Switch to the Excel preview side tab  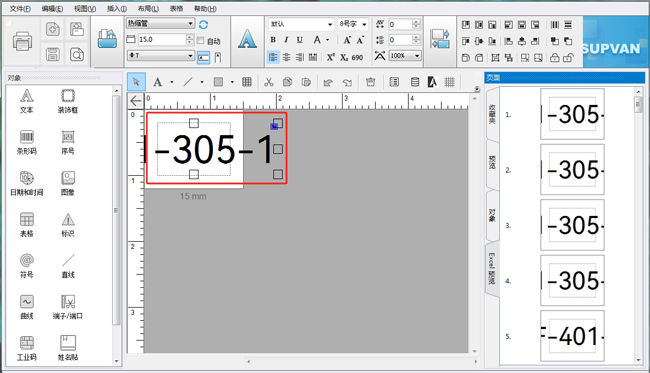point(492,269)
